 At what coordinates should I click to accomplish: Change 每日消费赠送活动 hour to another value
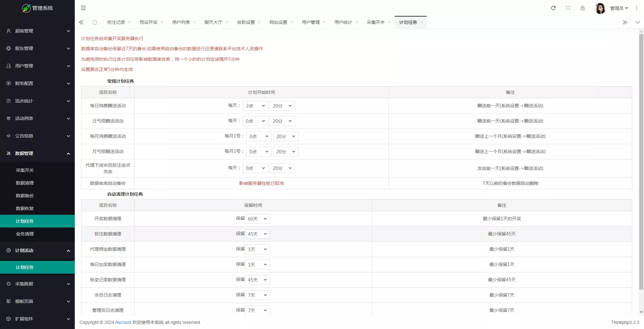tap(255, 106)
